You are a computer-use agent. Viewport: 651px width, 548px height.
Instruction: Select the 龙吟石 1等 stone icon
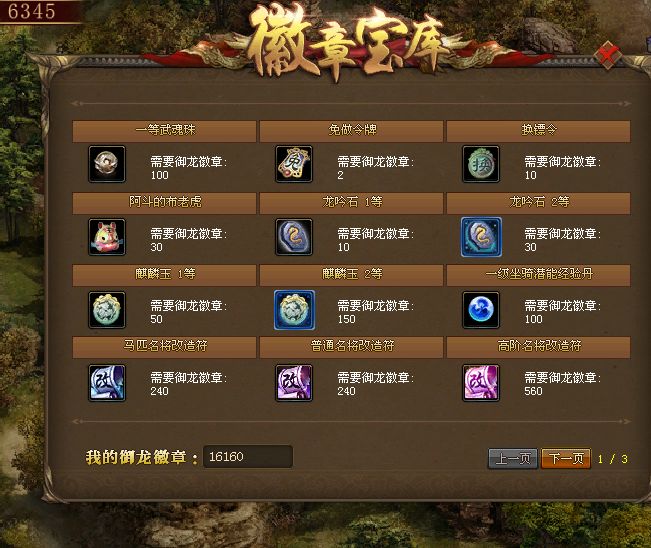point(294,237)
